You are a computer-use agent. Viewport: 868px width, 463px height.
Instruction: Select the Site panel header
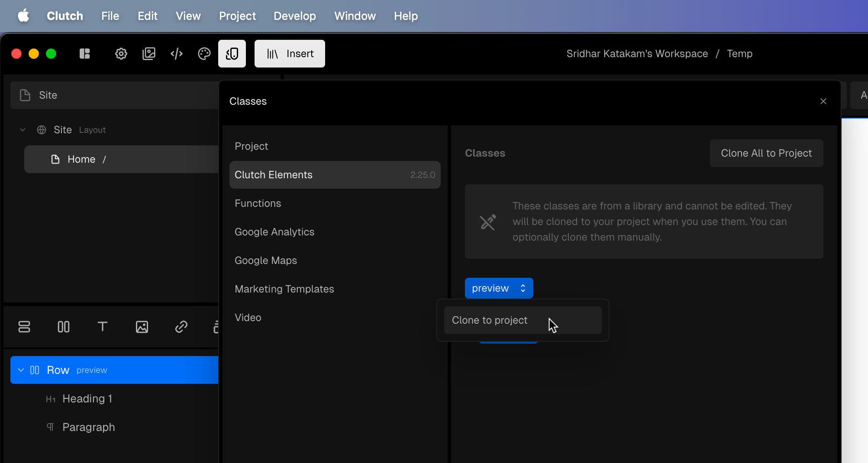coord(115,95)
